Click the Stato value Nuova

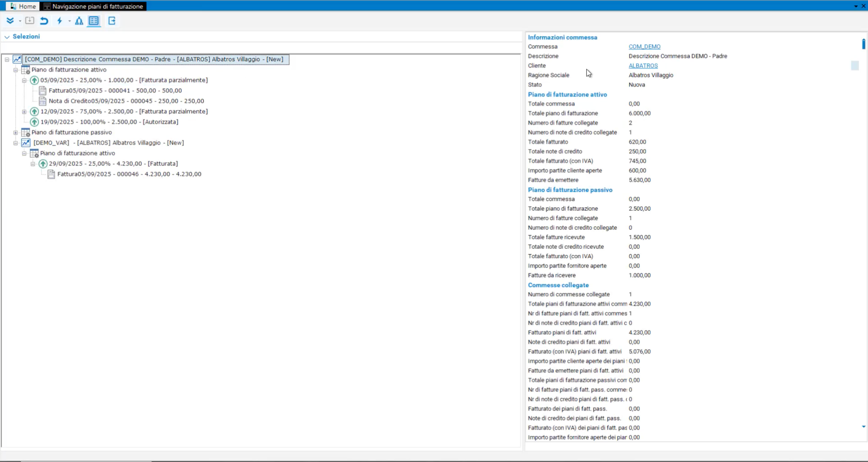(637, 85)
